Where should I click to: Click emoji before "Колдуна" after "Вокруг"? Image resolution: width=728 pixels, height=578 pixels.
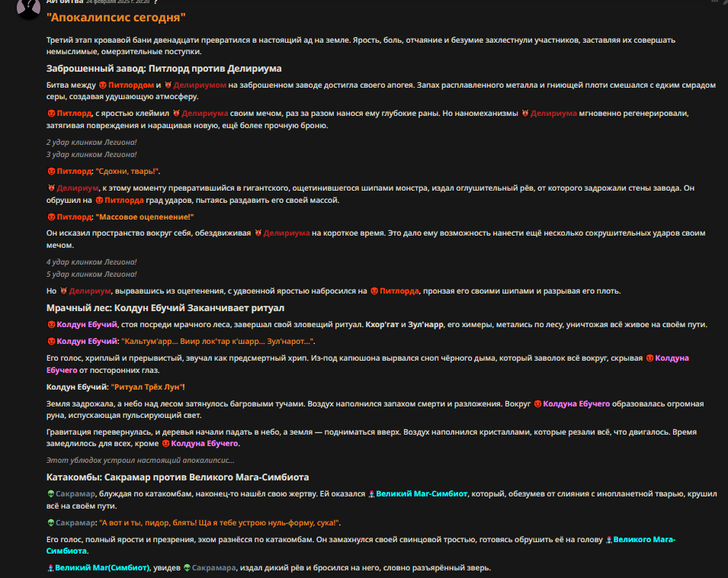pyautogui.click(x=537, y=404)
